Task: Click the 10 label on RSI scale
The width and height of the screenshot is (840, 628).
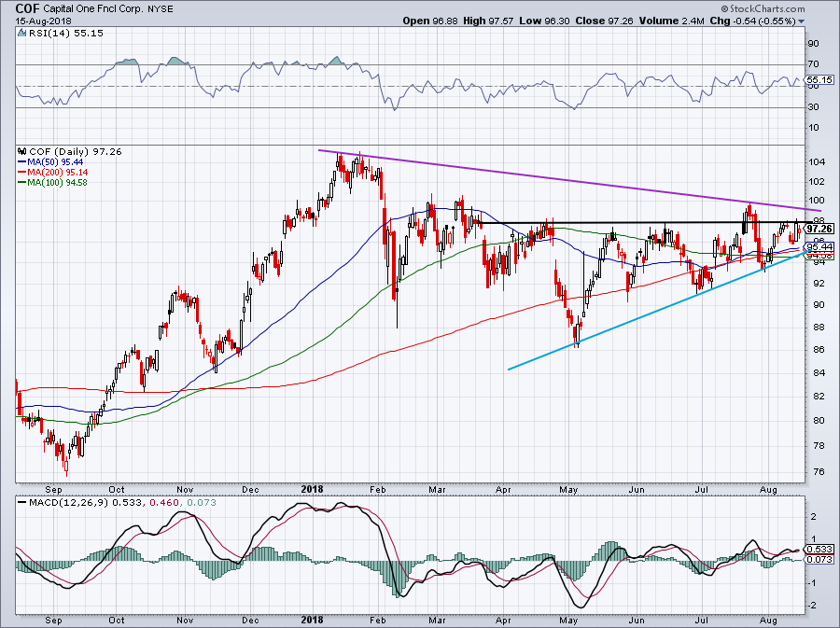Action: click(814, 128)
